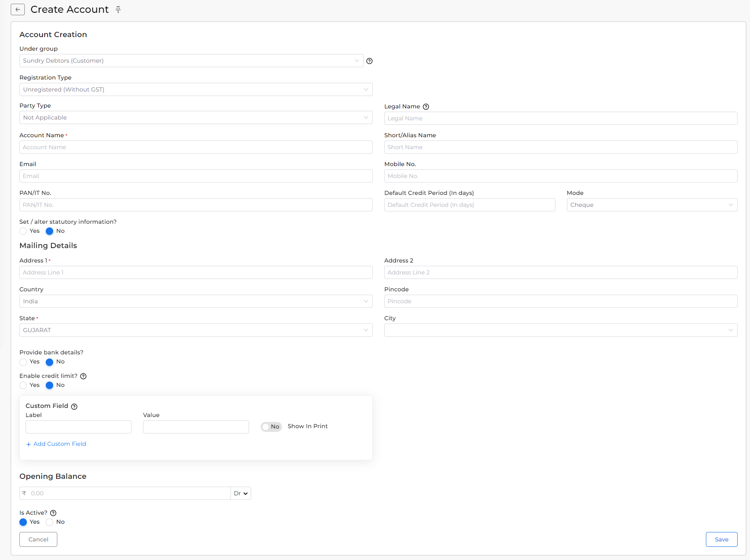This screenshot has width=750, height=560.
Task: Click the Email input field
Action: pyautogui.click(x=196, y=176)
